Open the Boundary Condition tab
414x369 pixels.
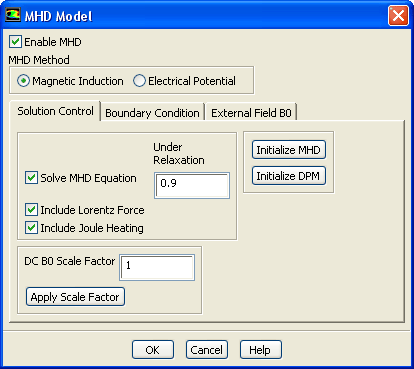(152, 113)
